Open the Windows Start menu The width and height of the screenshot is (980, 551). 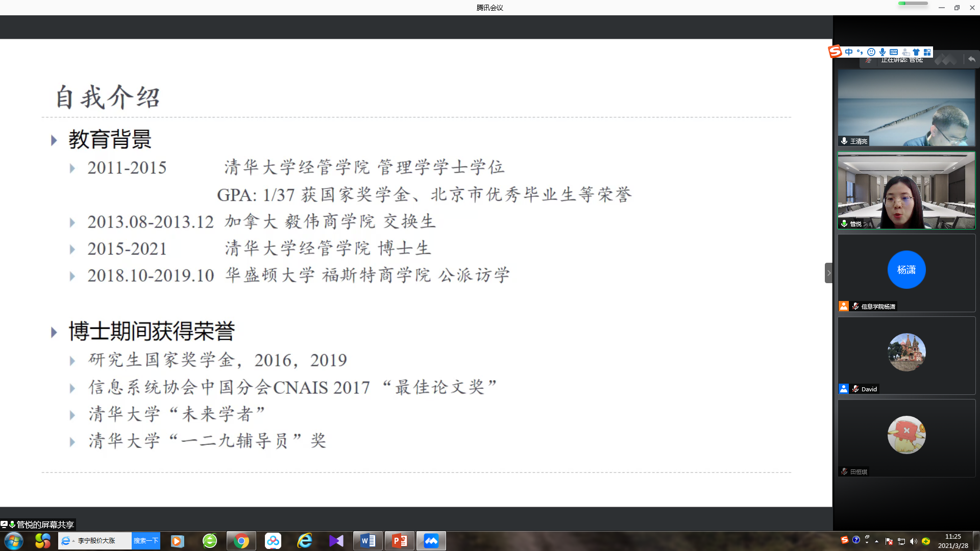14,541
